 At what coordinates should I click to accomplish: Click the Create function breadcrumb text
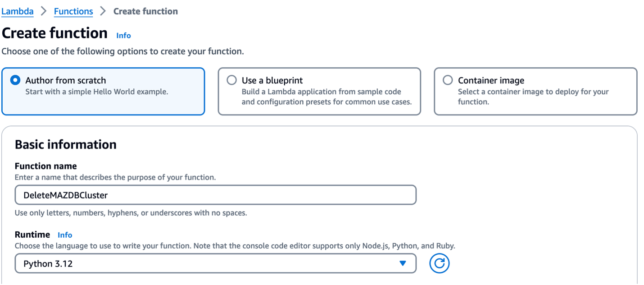click(x=145, y=11)
